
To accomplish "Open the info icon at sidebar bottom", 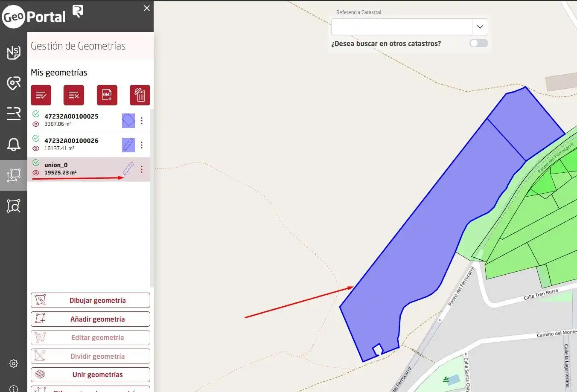I will pyautogui.click(x=14, y=389).
